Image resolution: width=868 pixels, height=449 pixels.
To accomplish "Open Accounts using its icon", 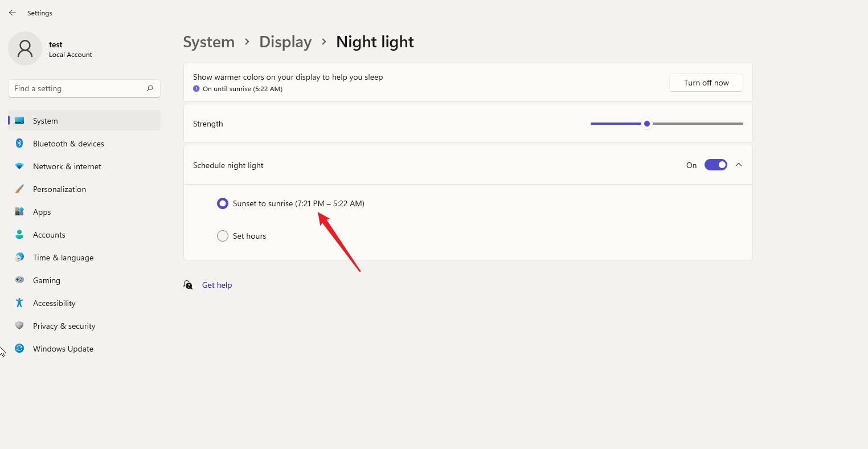I will click(19, 234).
